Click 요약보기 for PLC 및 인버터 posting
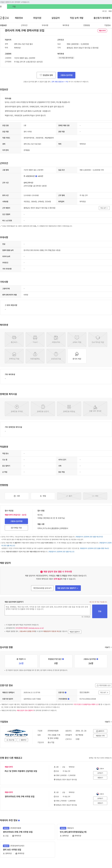Viewport: 112px width, 868px height. click(100, 773)
